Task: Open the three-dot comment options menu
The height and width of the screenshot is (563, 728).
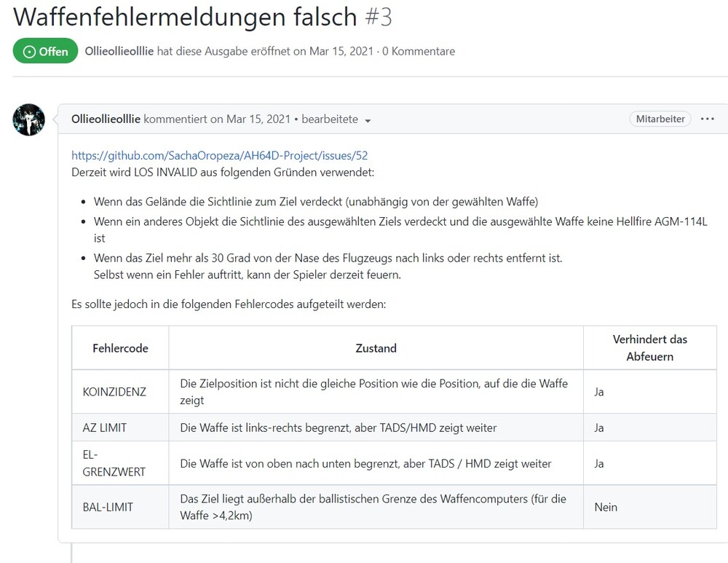Action: (x=707, y=119)
